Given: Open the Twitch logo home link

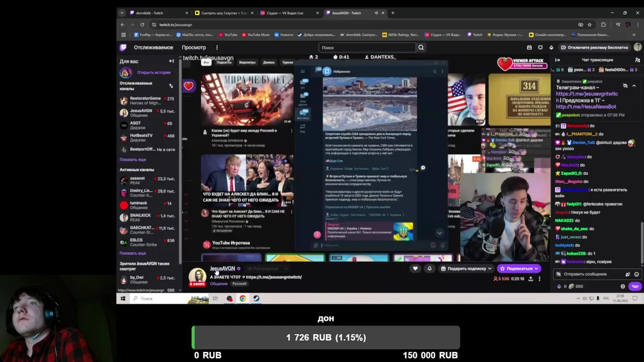Looking at the screenshot, I should pyautogui.click(x=123, y=47).
